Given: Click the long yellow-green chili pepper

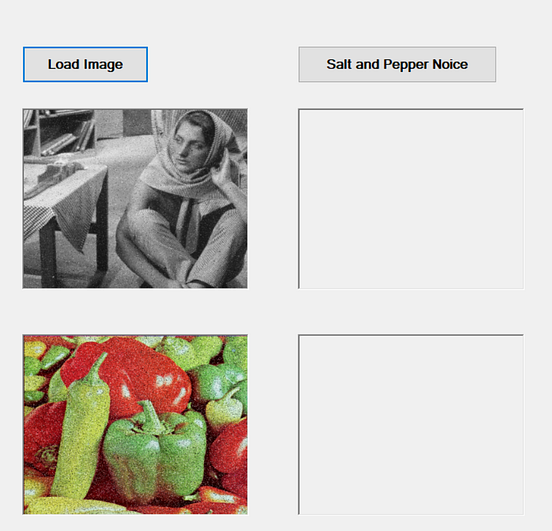Looking at the screenshot, I should click(83, 433).
